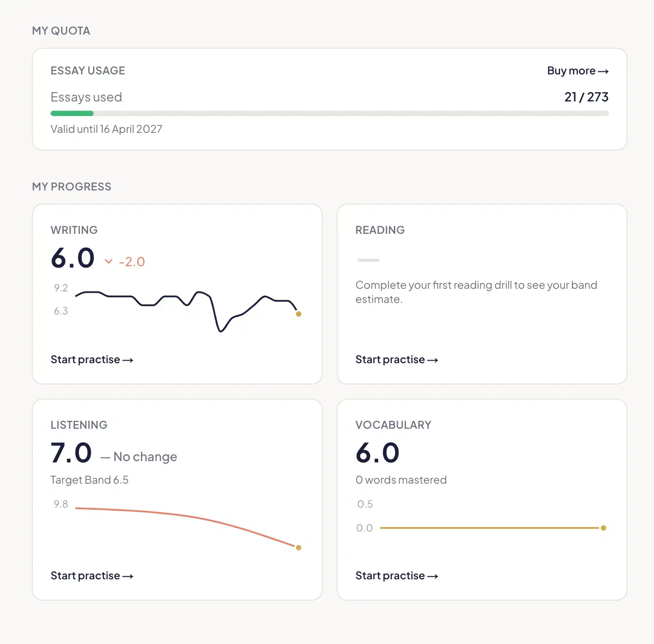Image resolution: width=654 pixels, height=644 pixels.
Task: Click the 0.0 axis label in Vocabulary
Action: [x=365, y=528]
